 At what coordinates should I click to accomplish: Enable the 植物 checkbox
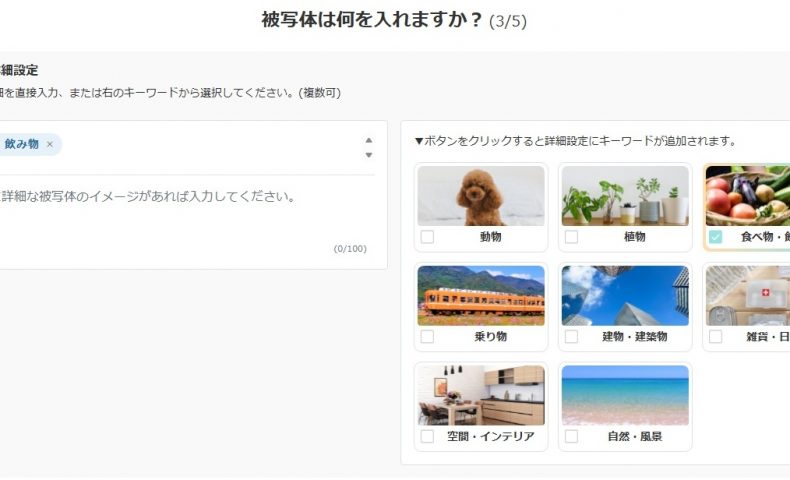(571, 237)
